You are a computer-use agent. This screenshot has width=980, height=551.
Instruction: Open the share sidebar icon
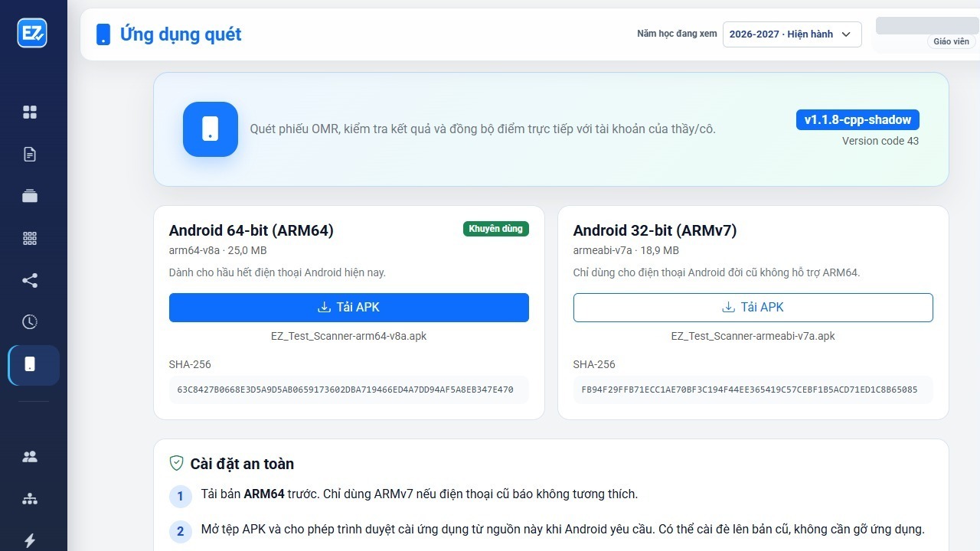click(x=30, y=280)
